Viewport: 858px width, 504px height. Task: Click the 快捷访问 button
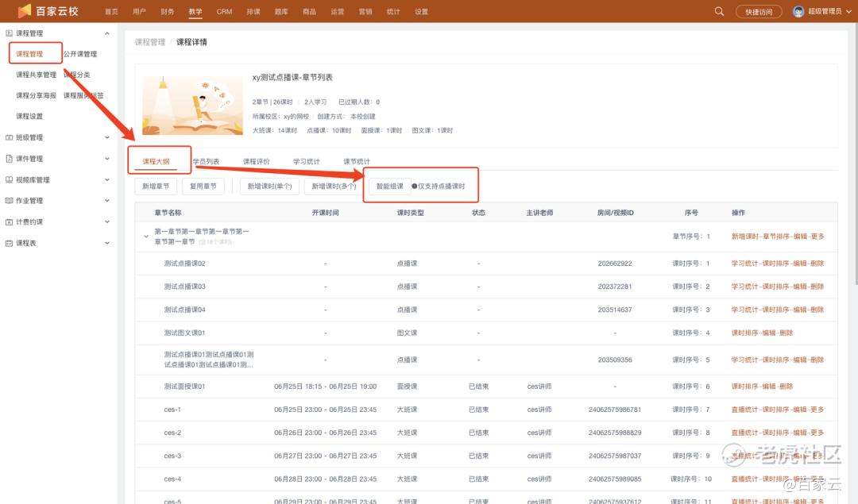point(759,12)
